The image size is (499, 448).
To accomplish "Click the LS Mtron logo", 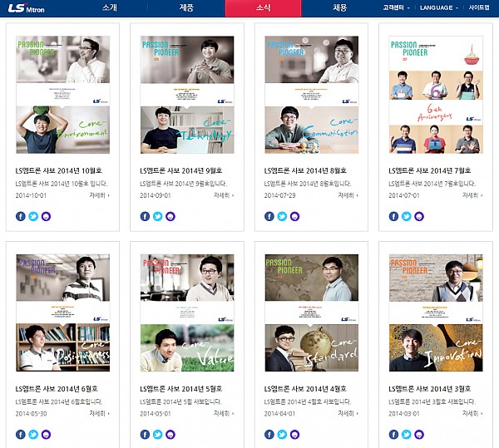I will click(x=27, y=8).
